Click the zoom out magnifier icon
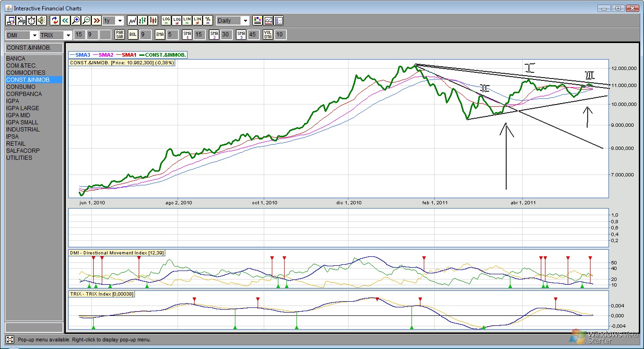The width and height of the screenshot is (644, 349). coord(86,20)
